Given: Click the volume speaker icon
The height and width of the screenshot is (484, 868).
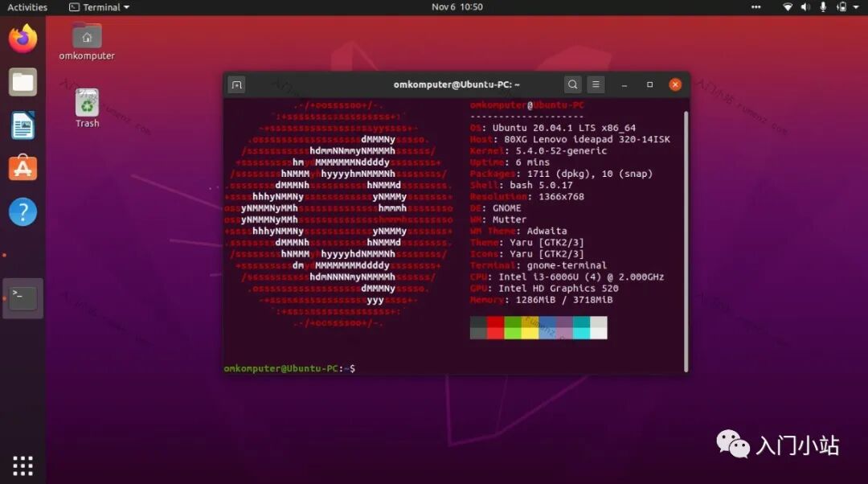Looking at the screenshot, I should 805,7.
